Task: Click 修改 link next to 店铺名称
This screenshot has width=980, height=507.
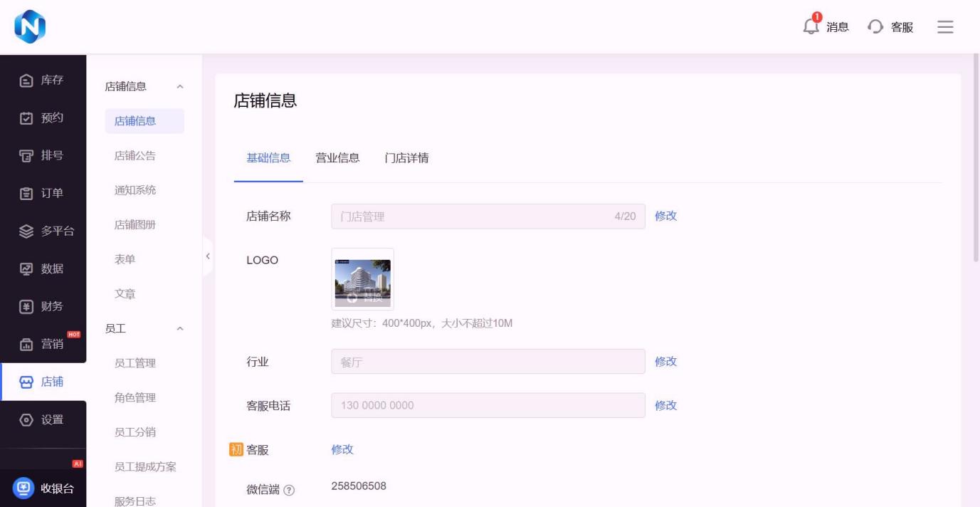Action: pos(665,216)
